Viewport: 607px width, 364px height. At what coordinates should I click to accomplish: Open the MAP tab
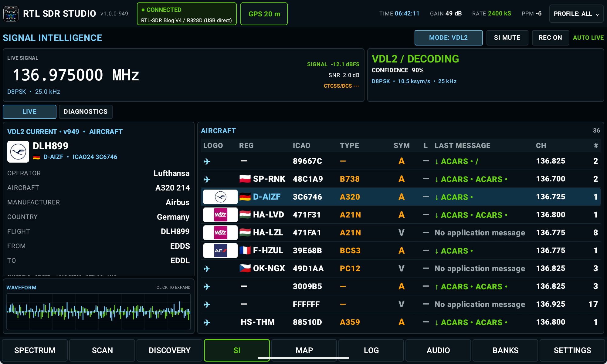click(304, 350)
